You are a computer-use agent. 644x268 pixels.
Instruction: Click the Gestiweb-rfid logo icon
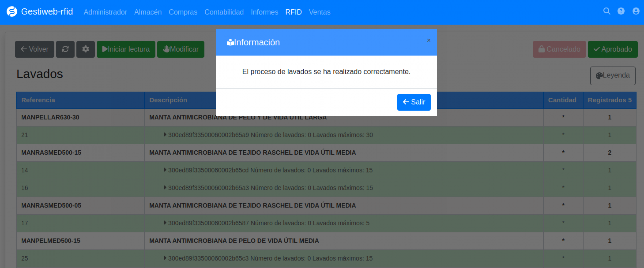click(x=12, y=11)
